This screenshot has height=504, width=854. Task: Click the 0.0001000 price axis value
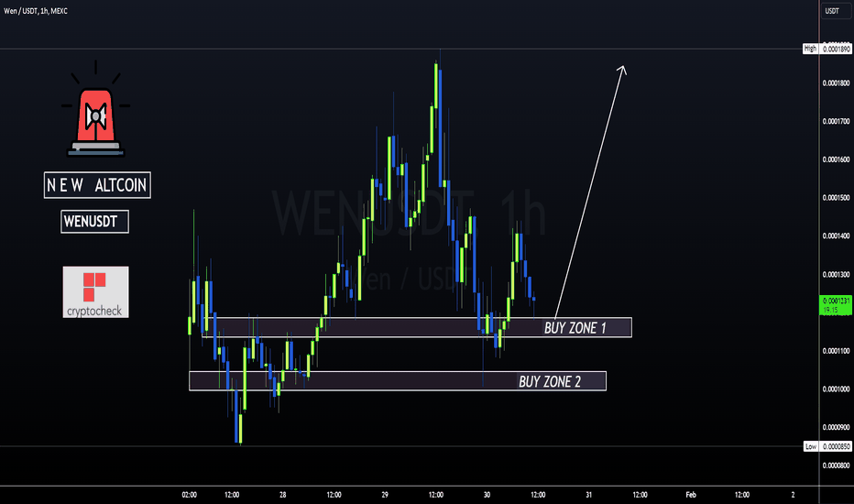pyautogui.click(x=836, y=389)
